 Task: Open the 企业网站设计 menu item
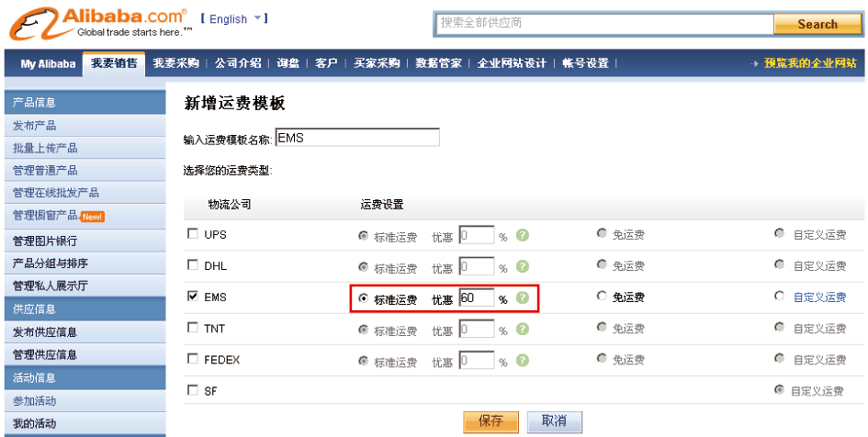coord(512,63)
